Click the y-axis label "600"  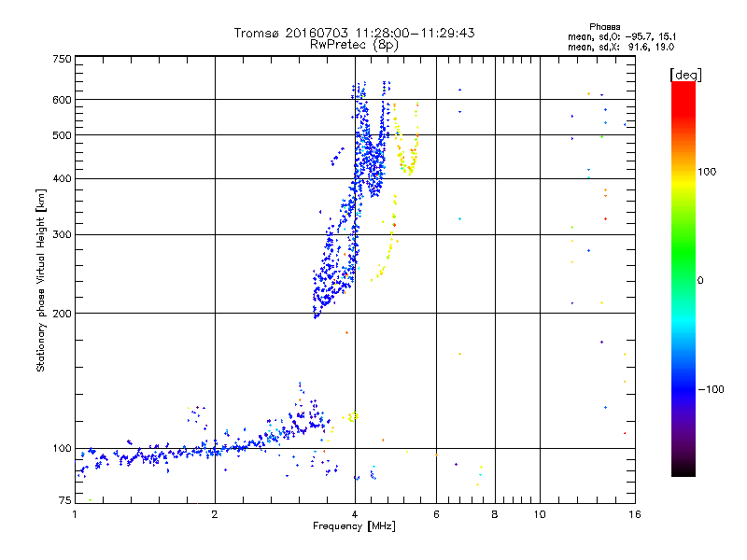(62, 100)
